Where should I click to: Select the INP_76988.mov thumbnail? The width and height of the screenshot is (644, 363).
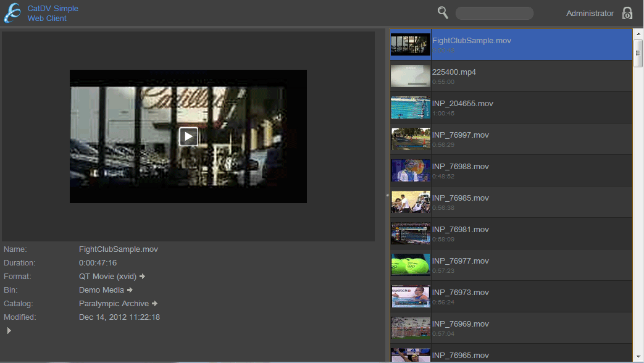[411, 170]
